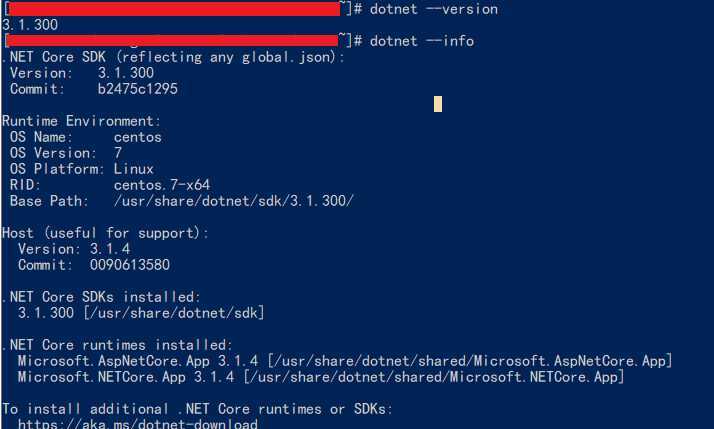This screenshot has height=429, width=714.
Task: Click the Microsoft.AspNetCore.App 3.1.4 runtime line
Action: 345,361
